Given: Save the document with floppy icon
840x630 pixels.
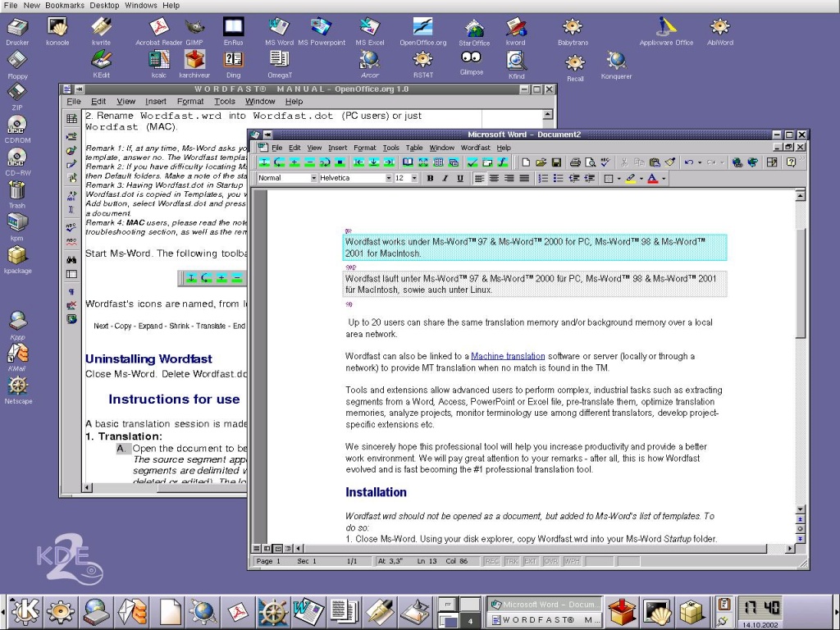Looking at the screenshot, I should coord(556,162).
